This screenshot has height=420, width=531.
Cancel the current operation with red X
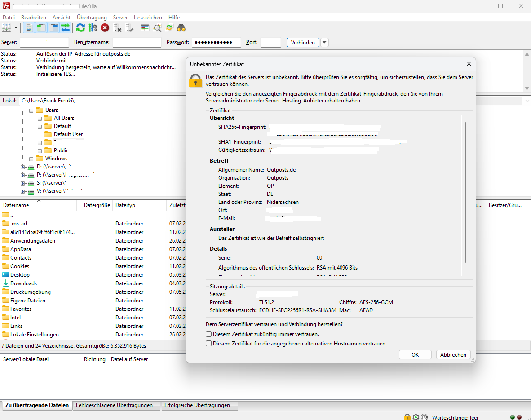coord(105,28)
